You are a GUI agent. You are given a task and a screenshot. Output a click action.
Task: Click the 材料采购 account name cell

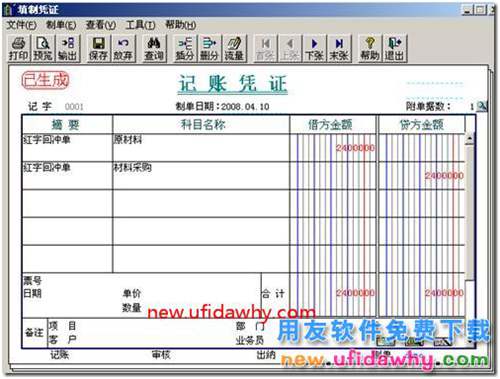[x=201, y=176]
